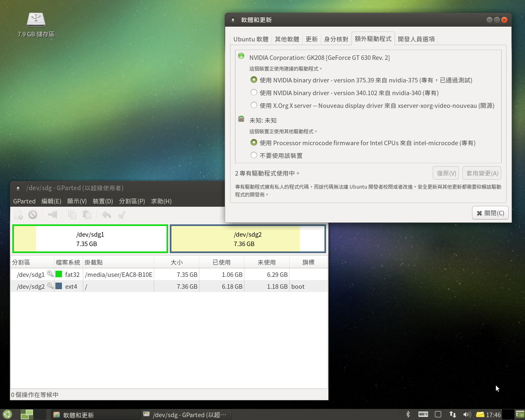525x420 pixels.
Task: Click the keyboard tray icon
Action: coord(423,414)
